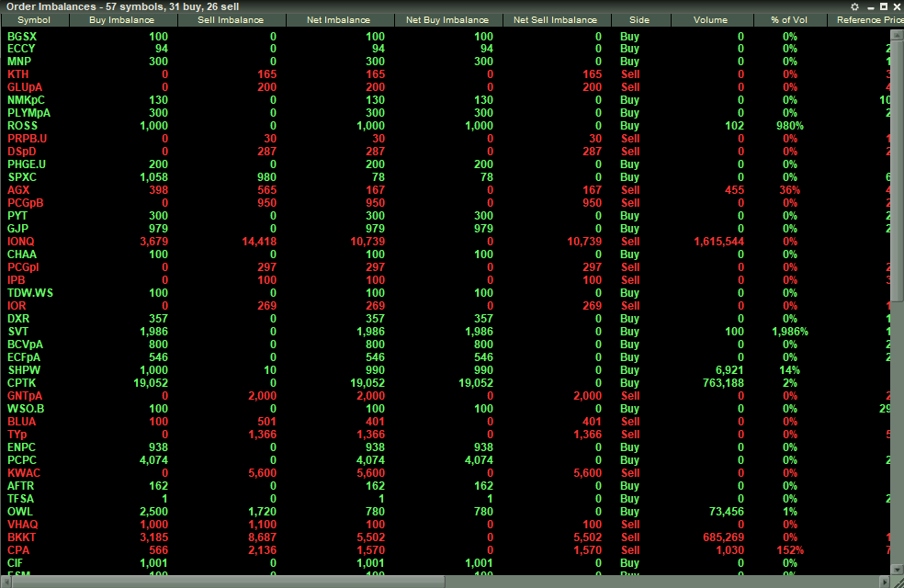Close the Order Imbalances window
Viewport: 904px width, 588px height.
point(897,6)
